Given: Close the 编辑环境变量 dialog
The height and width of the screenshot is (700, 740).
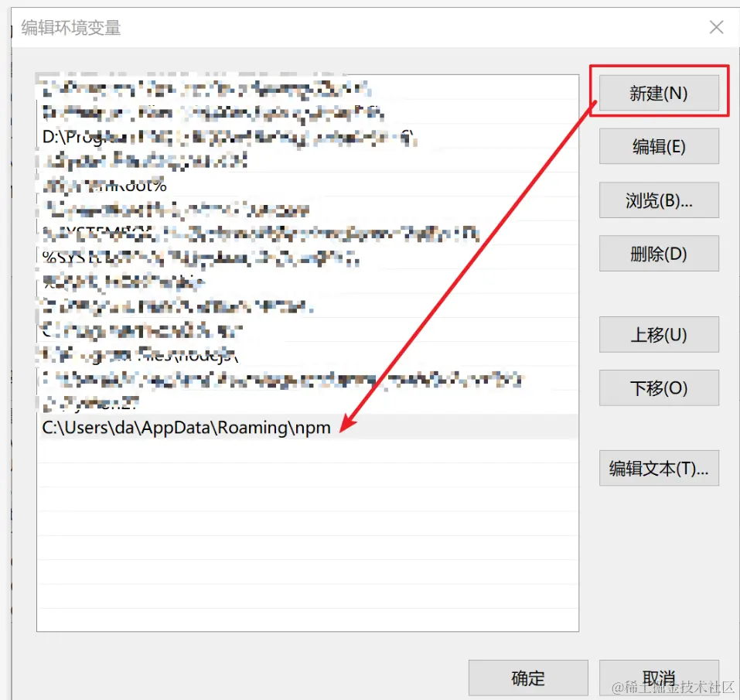Looking at the screenshot, I should (716, 27).
